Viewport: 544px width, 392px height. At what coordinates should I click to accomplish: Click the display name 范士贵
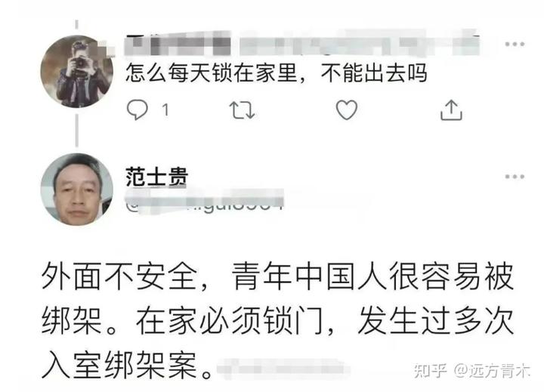click(x=156, y=177)
